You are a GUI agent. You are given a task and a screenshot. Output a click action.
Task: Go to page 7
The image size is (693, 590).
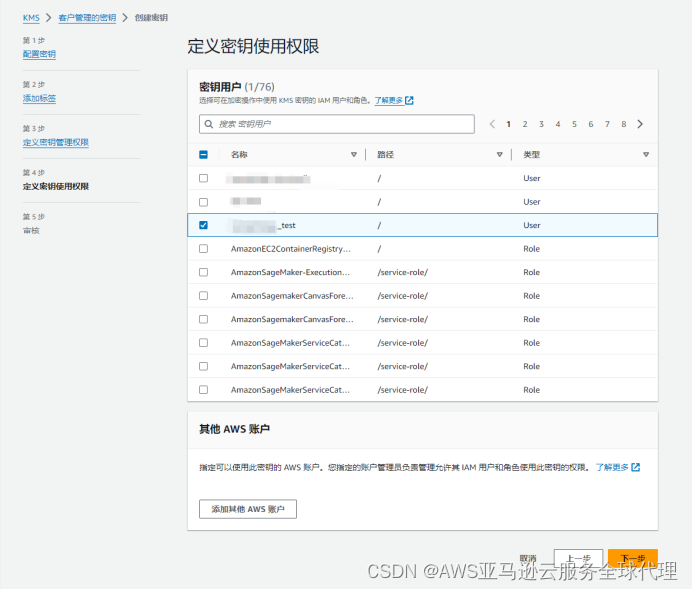[x=607, y=124]
